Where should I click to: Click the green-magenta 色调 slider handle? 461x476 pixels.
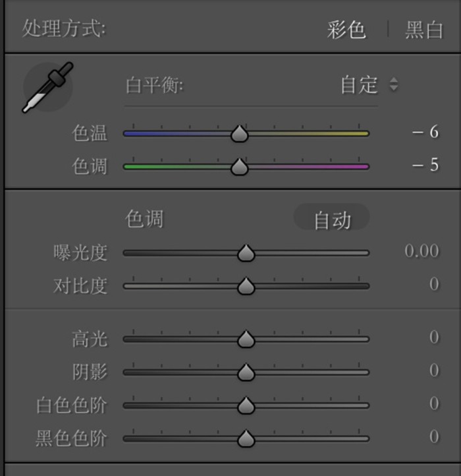coord(239,166)
